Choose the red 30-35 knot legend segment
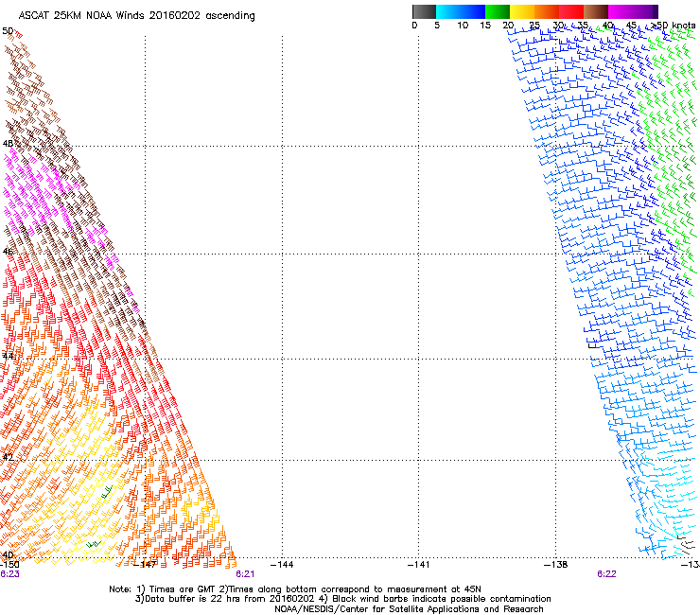Viewport: 700px width, 615px height. 571,11
